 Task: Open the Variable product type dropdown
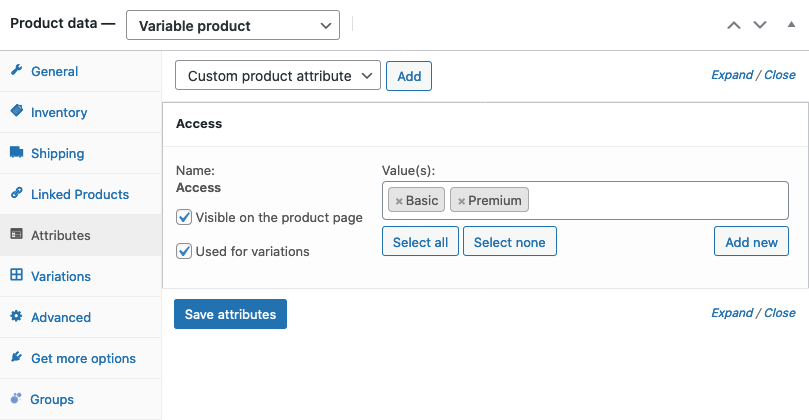(233, 25)
